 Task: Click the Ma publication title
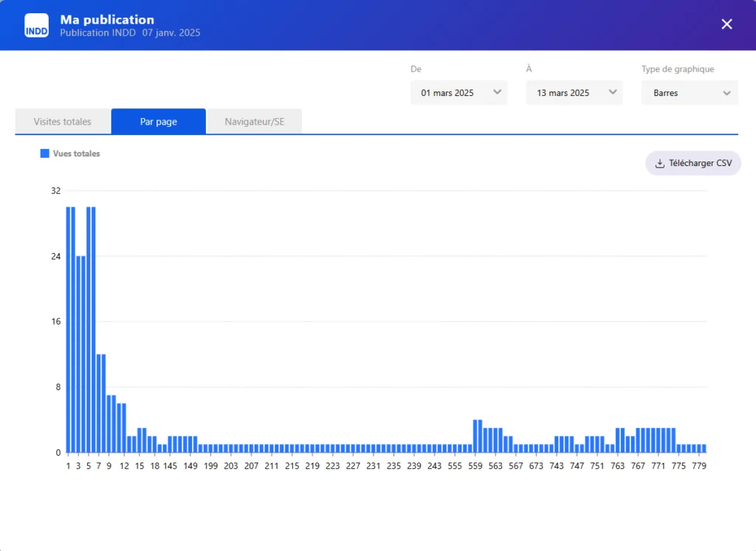pyautogui.click(x=107, y=20)
